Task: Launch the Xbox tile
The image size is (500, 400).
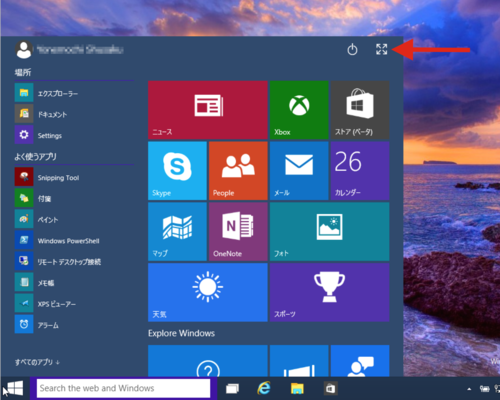Action: coord(299,110)
